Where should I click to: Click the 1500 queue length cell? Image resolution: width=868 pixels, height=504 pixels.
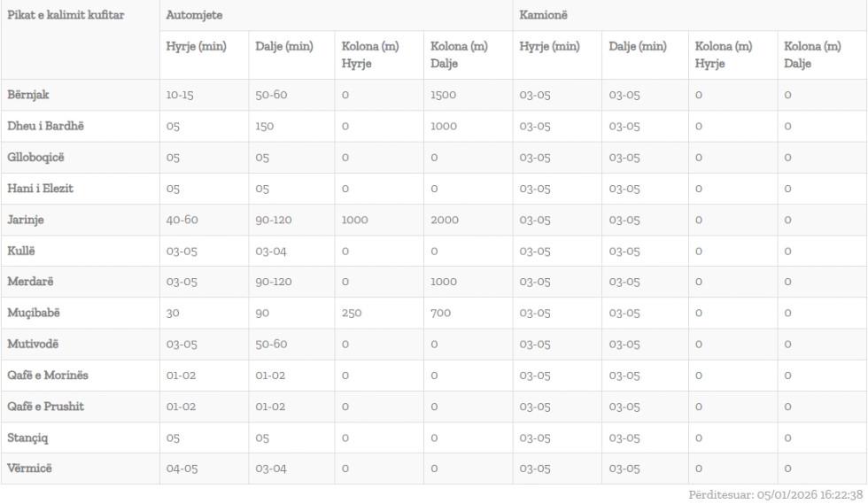(444, 95)
